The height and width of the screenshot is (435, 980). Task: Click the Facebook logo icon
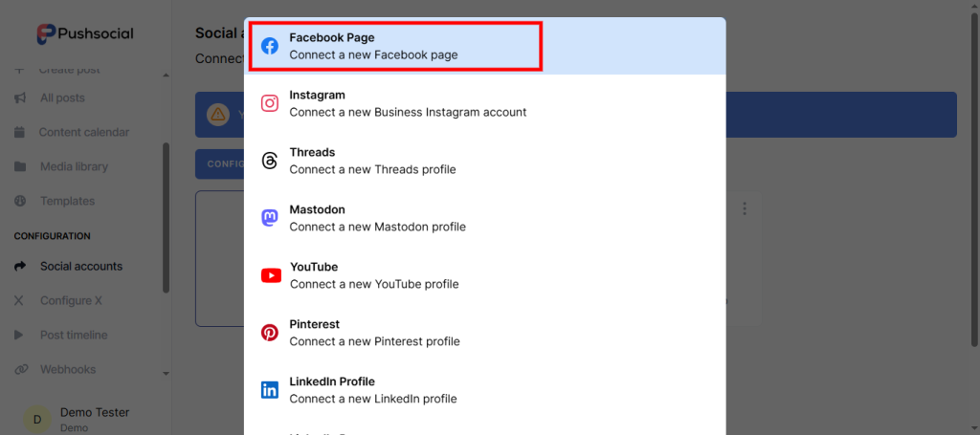coord(269,46)
